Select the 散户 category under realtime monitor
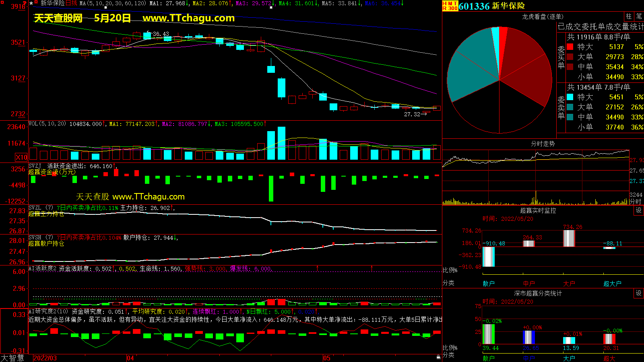Screen dimensions: 644x362 (488, 284)
